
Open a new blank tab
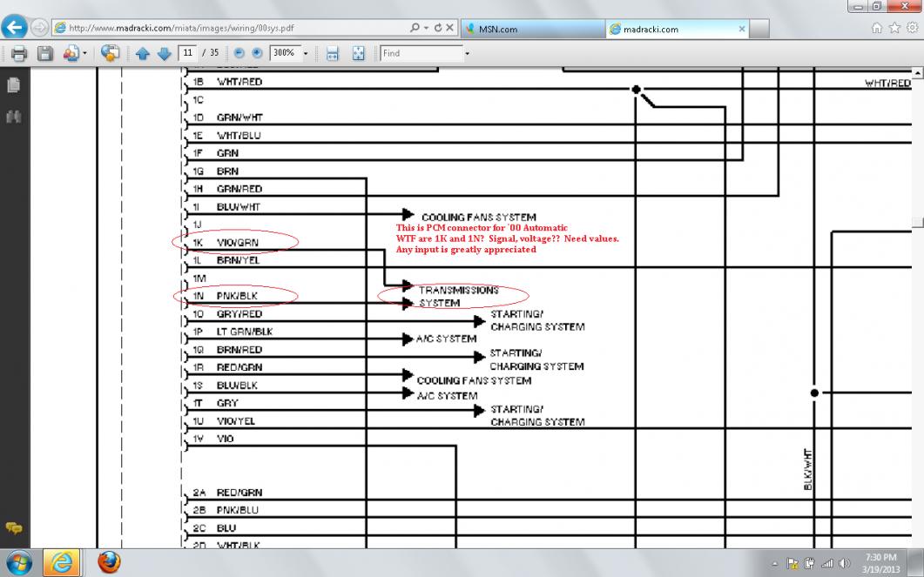(x=759, y=28)
